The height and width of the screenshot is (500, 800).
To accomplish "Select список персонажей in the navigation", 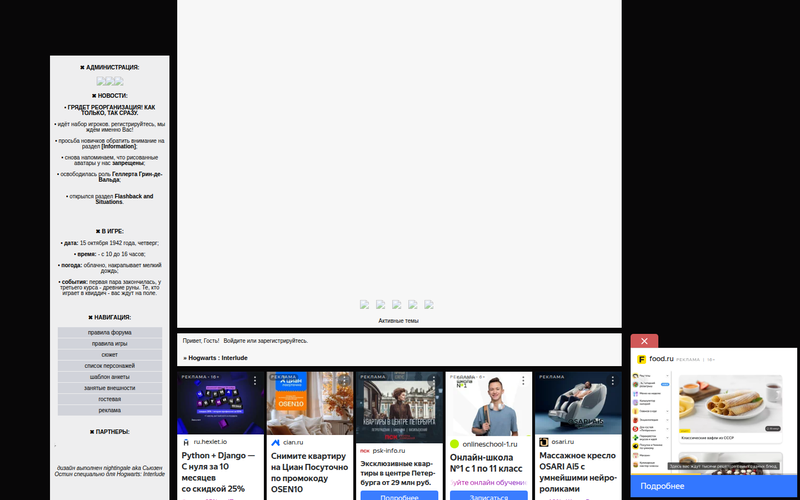I will [109, 365].
